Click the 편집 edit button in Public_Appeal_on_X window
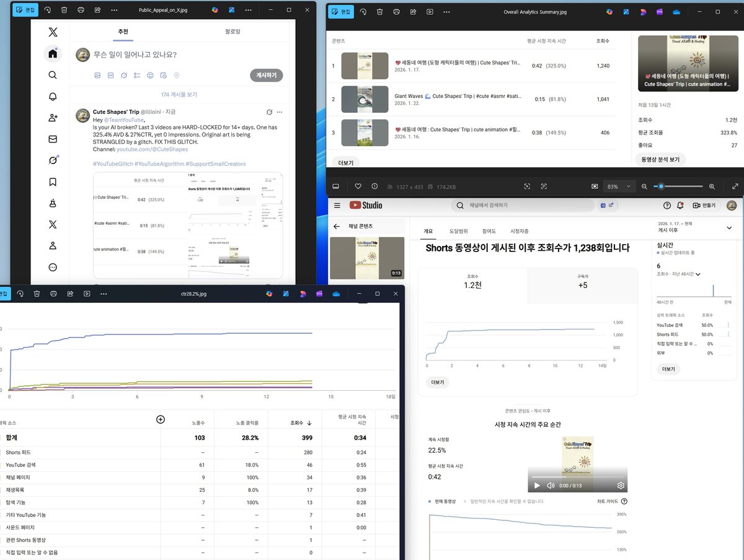The width and height of the screenshot is (744, 560). (x=25, y=11)
